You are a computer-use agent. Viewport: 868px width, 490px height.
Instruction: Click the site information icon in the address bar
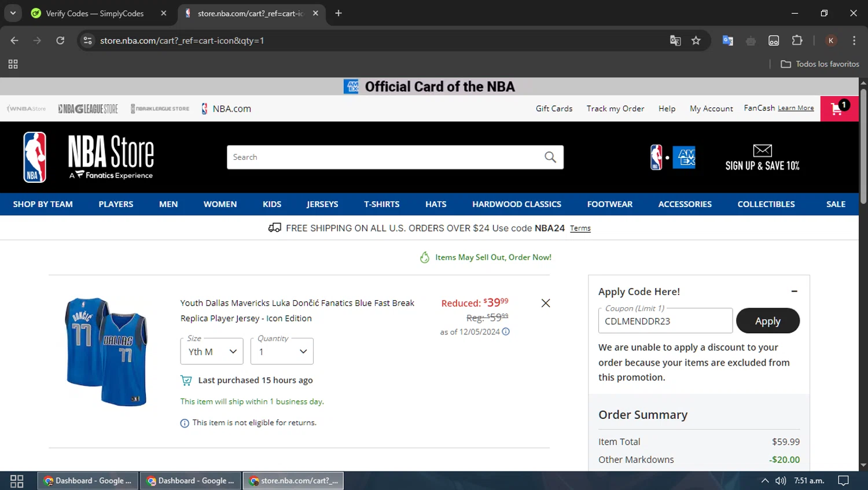(x=87, y=40)
